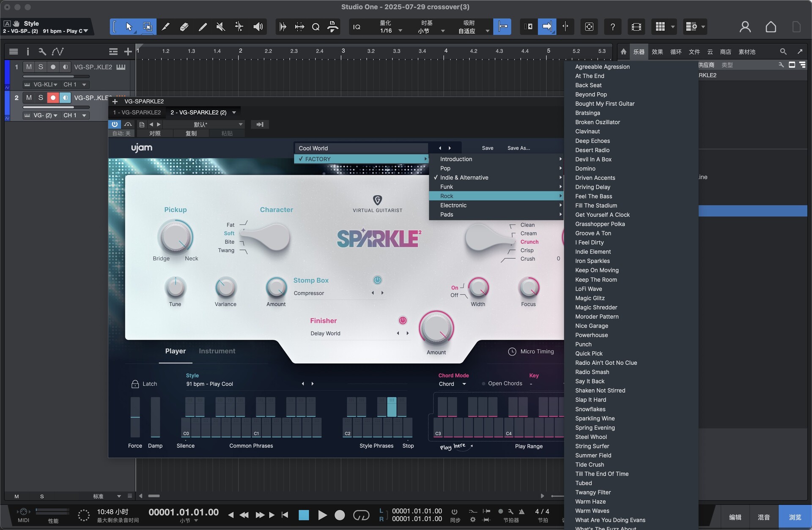Click next Stomp Box effect arrow
The image size is (812, 530).
[x=382, y=293]
